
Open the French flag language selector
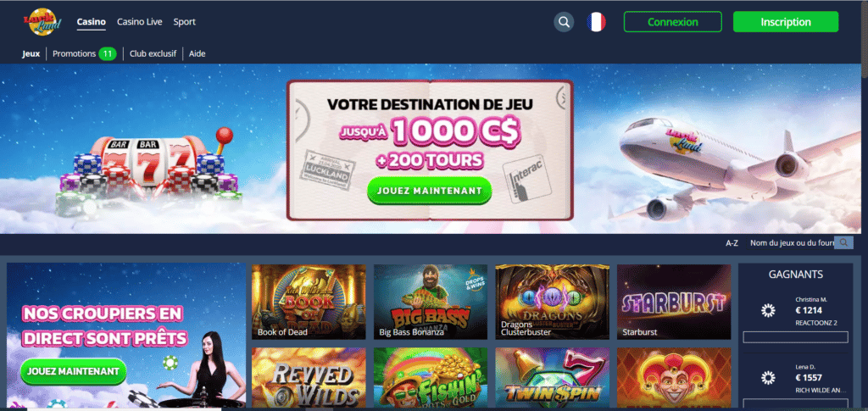tap(596, 22)
